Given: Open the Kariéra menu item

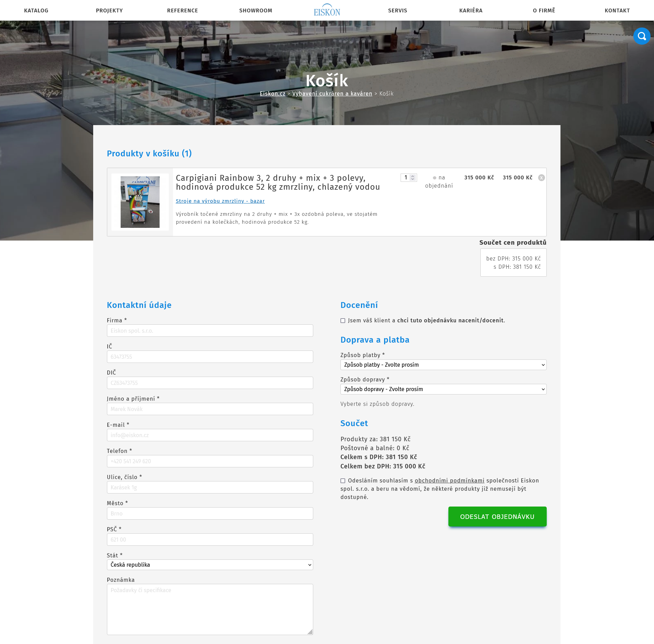Looking at the screenshot, I should point(471,11).
